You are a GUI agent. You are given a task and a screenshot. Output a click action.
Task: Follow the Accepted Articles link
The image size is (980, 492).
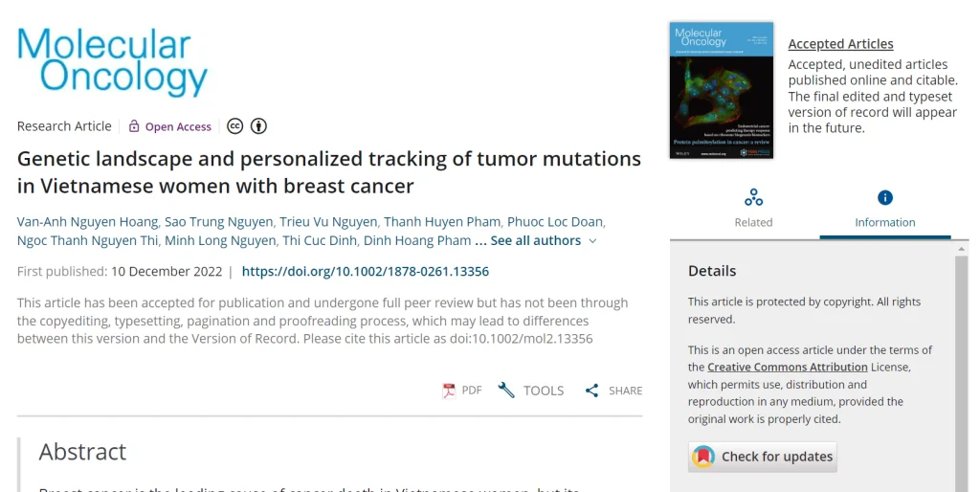[x=840, y=44]
